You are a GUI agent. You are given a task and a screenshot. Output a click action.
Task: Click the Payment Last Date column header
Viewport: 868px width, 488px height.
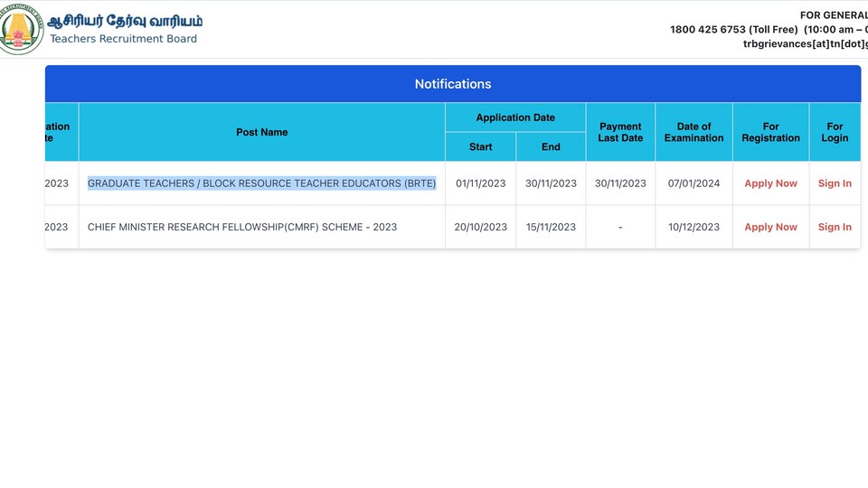[620, 132]
